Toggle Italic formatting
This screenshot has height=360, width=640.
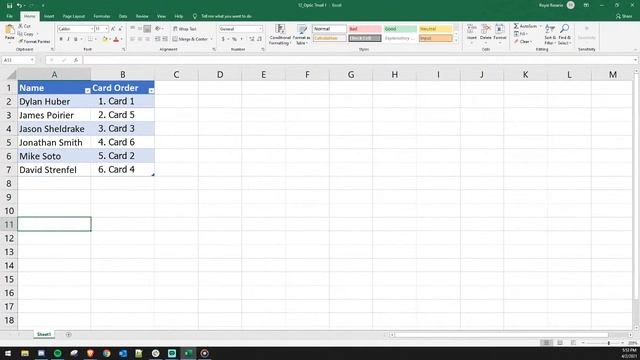pyautogui.click(x=68, y=39)
